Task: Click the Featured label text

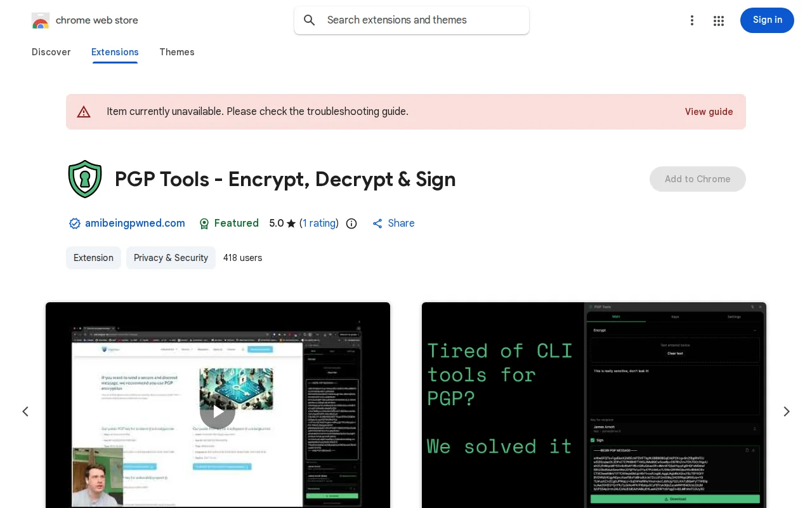Action: [x=237, y=224]
